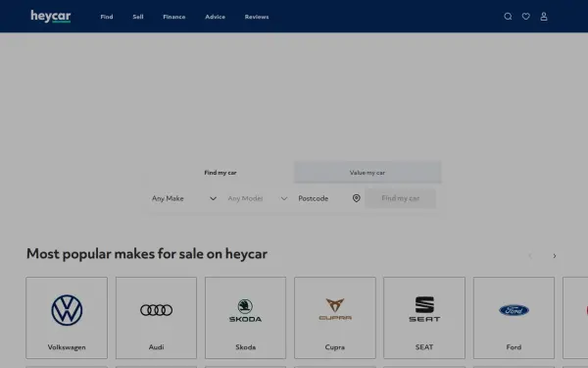Select the Ford make card

(514, 318)
